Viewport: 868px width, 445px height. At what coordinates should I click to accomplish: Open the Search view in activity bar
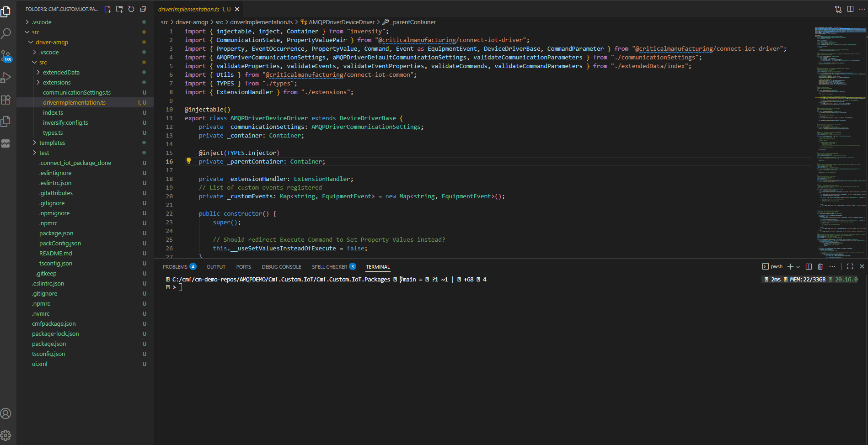pyautogui.click(x=6, y=33)
